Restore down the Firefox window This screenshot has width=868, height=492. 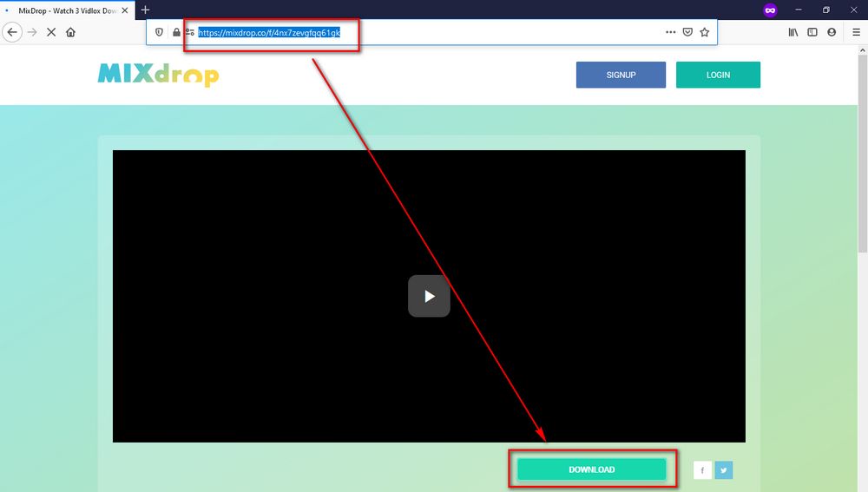(826, 10)
